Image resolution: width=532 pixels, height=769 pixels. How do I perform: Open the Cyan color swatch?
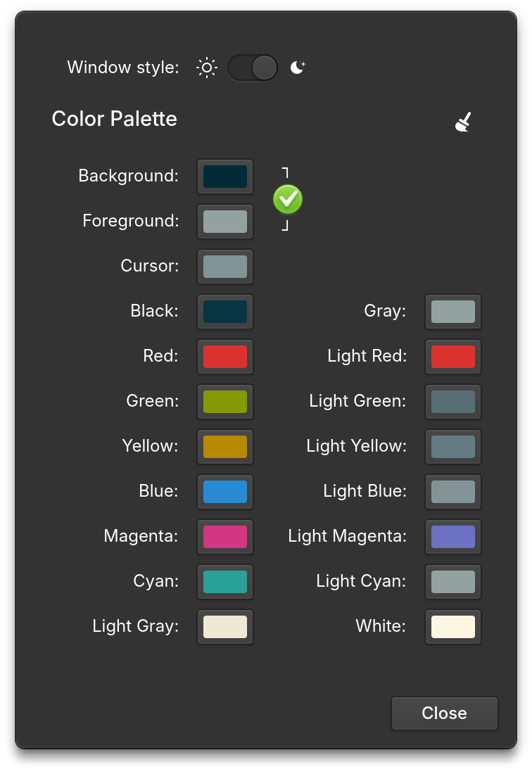(225, 582)
